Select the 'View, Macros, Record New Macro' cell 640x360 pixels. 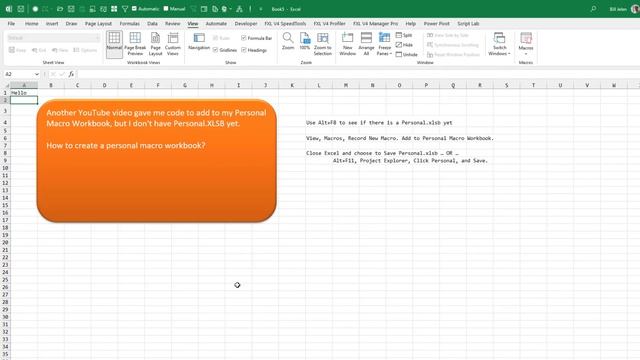click(400, 138)
